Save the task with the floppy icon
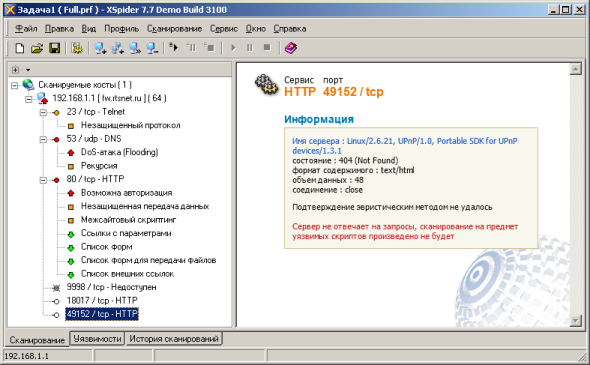The height and width of the screenshot is (365, 590). (x=55, y=48)
